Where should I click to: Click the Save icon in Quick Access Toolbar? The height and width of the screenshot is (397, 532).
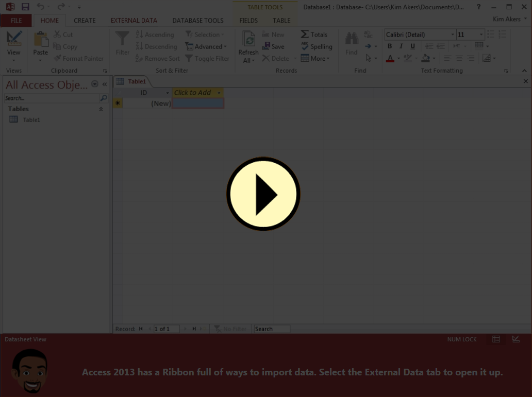pyautogui.click(x=25, y=7)
